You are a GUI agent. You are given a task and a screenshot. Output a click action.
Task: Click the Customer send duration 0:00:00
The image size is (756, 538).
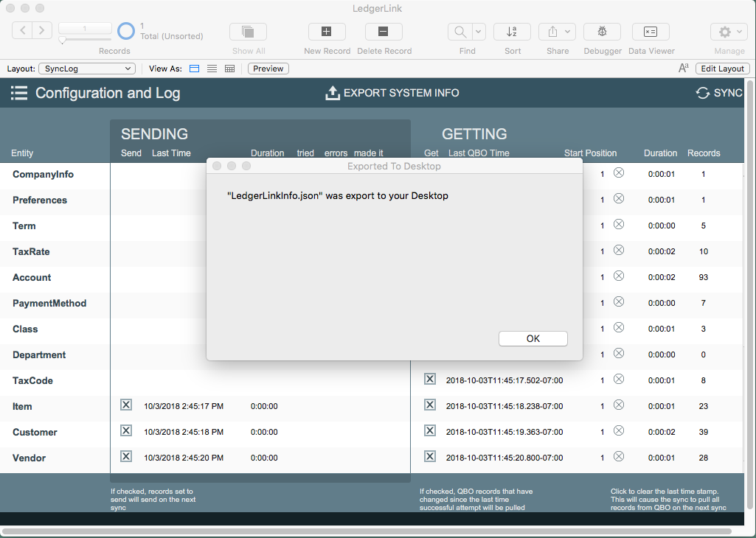tap(264, 432)
